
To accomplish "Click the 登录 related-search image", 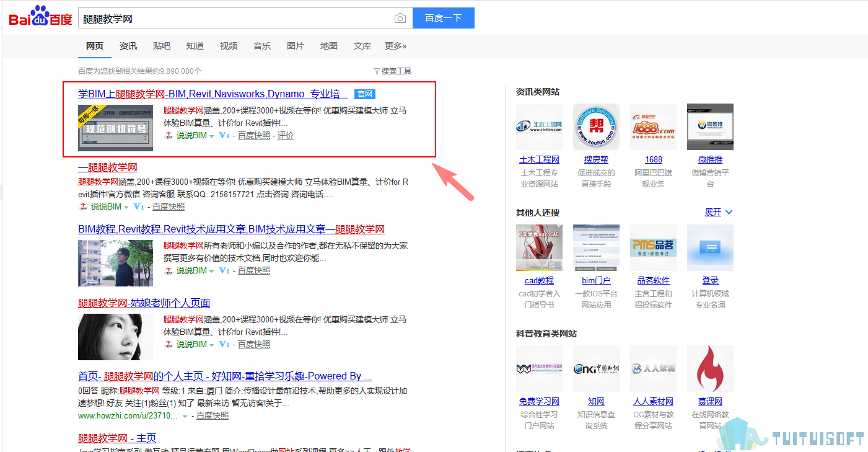I will (710, 247).
